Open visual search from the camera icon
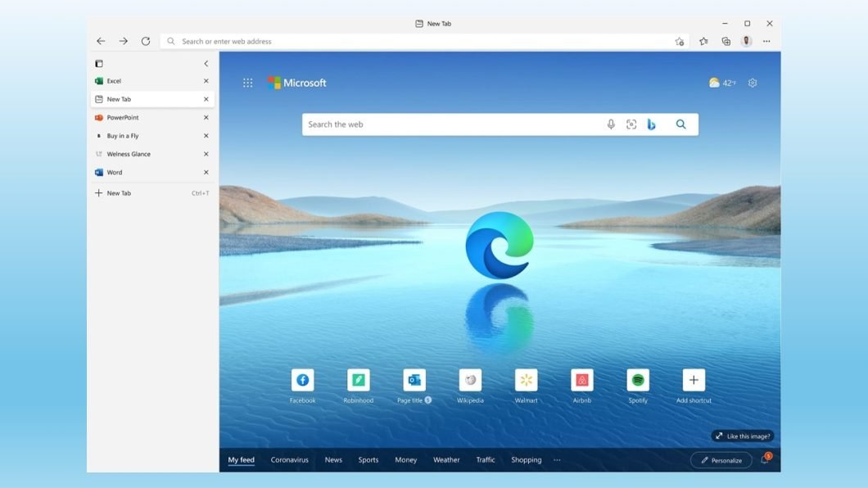The height and width of the screenshot is (488, 868). coord(631,124)
